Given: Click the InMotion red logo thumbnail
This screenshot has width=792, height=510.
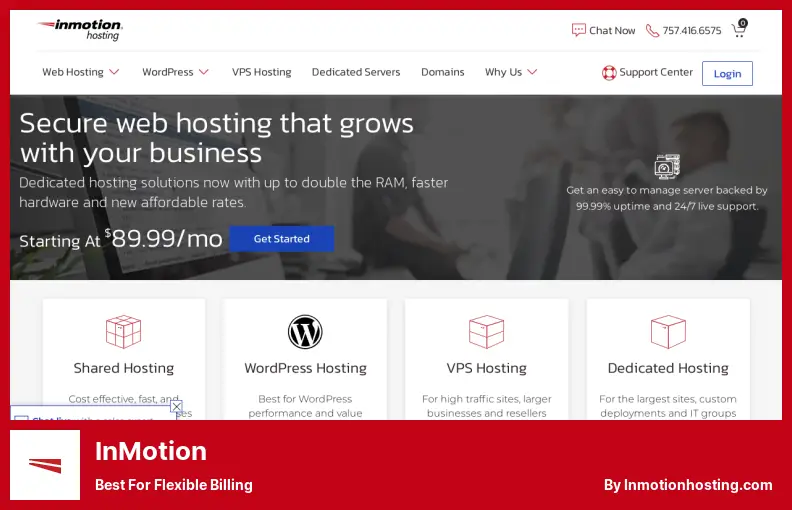Looking at the screenshot, I should tap(45, 465).
